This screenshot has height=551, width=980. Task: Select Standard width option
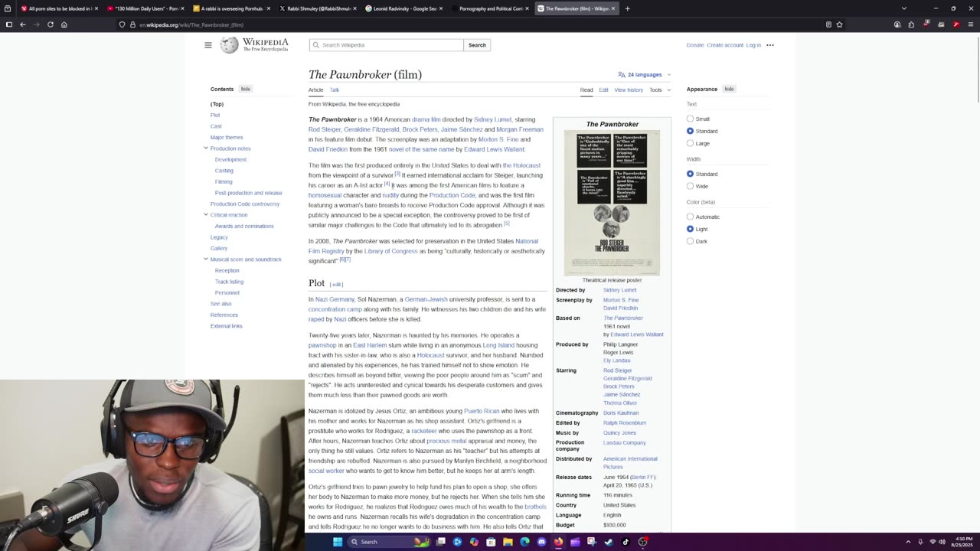pos(690,174)
